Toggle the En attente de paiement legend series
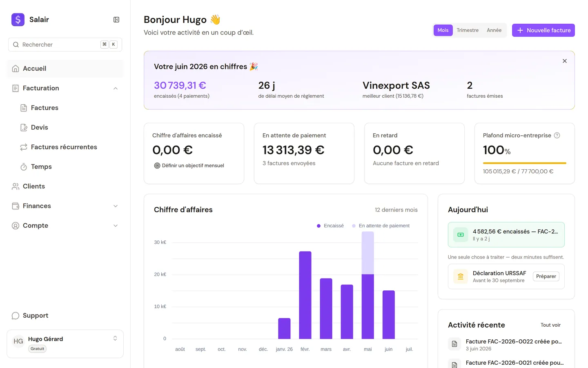The height and width of the screenshot is (368, 588). [381, 226]
